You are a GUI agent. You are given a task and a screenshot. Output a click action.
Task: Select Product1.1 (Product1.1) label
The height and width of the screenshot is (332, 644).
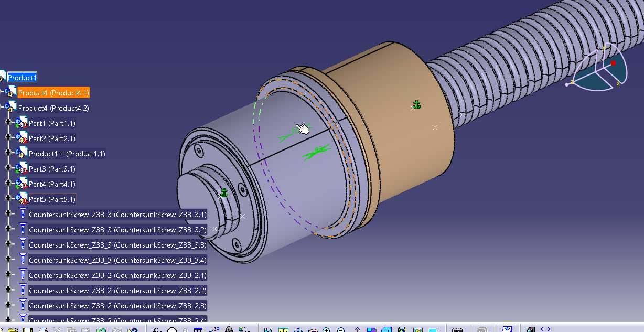(x=67, y=154)
